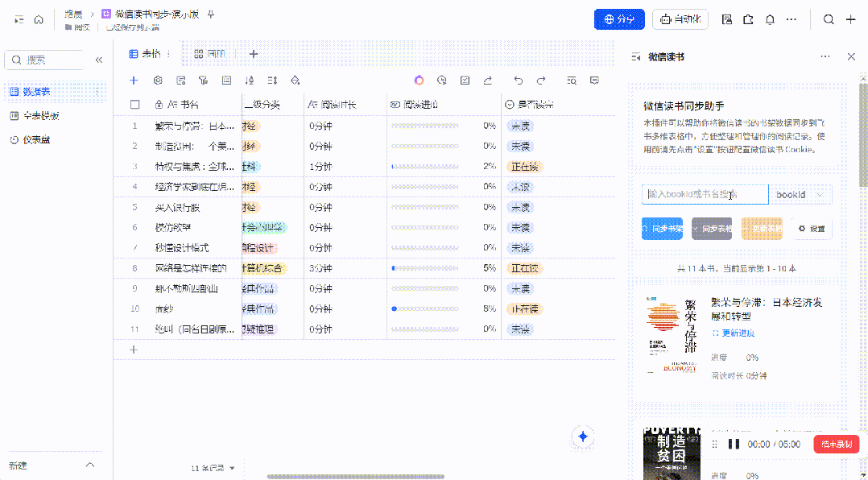Click the plus icon at top-right corner
868x480 pixels.
click(x=851, y=19)
